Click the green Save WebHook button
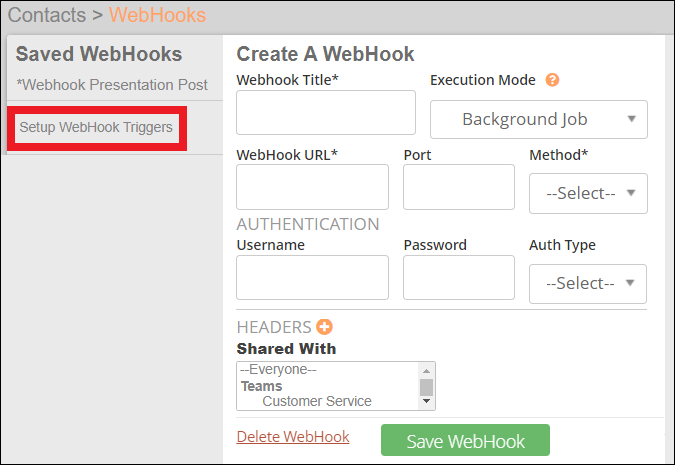The image size is (675, 465). [x=465, y=440]
